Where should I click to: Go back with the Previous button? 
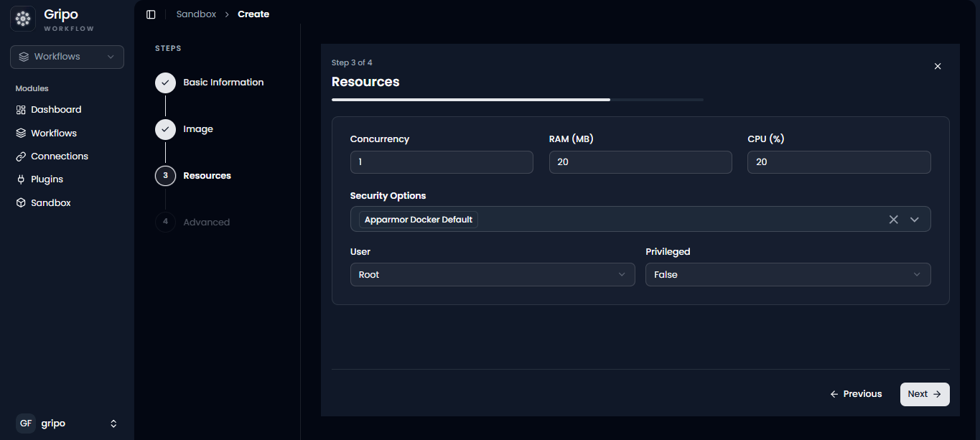tap(856, 394)
